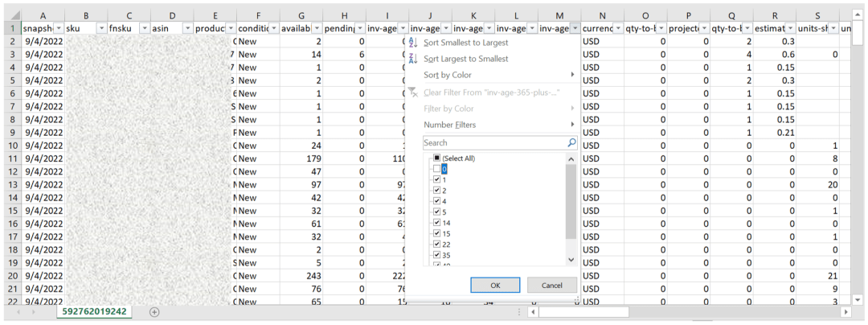
Task: Click the filter list scroll-up arrow
Action: (571, 158)
